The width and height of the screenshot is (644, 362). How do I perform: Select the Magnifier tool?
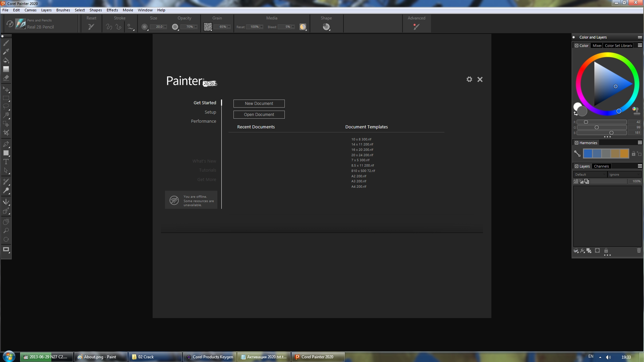(6, 231)
